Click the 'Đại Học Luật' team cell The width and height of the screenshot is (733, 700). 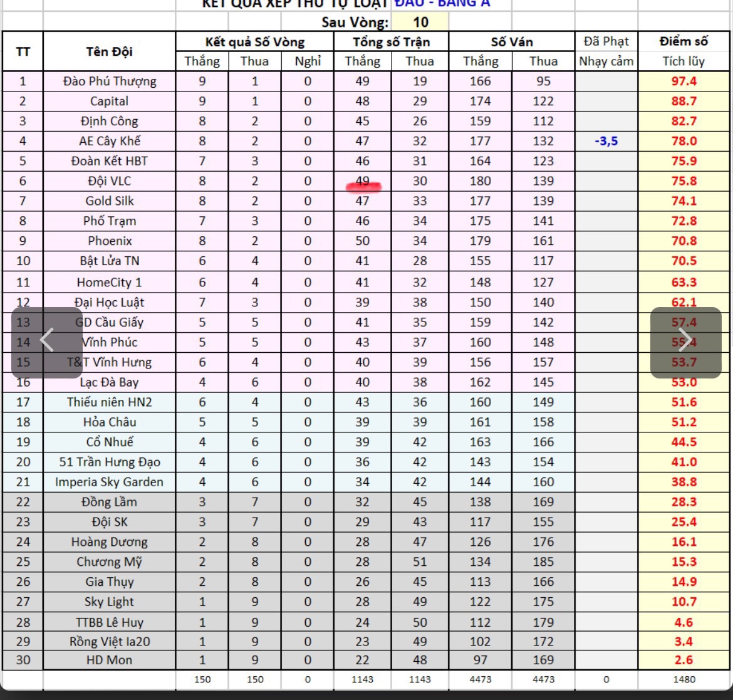click(x=110, y=303)
